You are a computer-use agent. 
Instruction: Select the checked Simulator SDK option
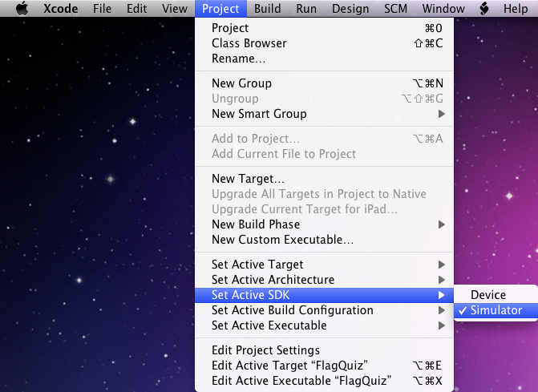(x=496, y=310)
